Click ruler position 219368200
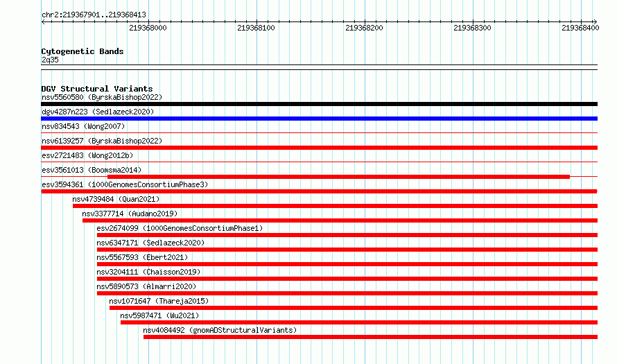 [x=364, y=28]
